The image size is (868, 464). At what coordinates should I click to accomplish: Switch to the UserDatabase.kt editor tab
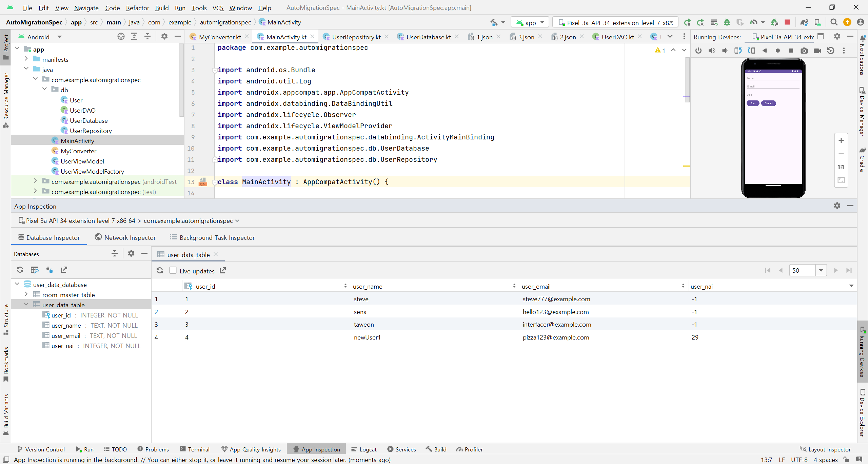tap(428, 37)
